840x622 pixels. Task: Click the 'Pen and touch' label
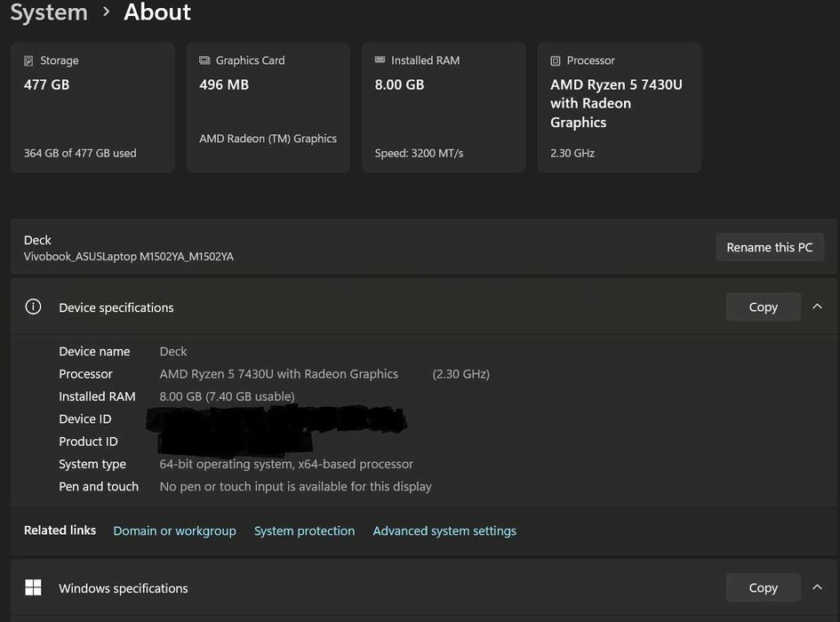pyautogui.click(x=99, y=486)
